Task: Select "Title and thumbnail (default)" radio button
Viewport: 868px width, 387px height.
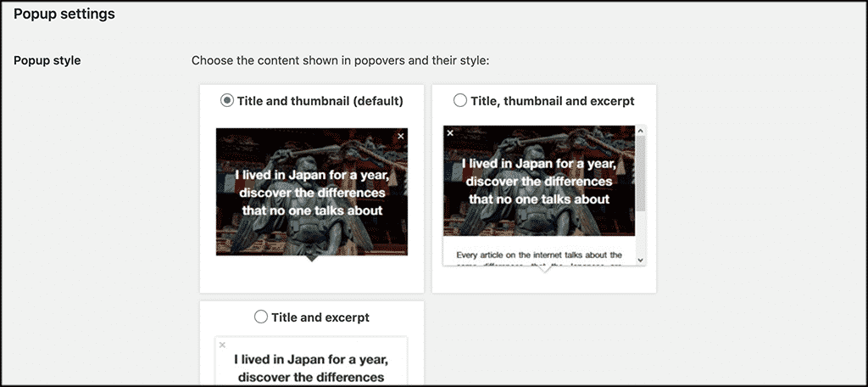Action: 227,101
